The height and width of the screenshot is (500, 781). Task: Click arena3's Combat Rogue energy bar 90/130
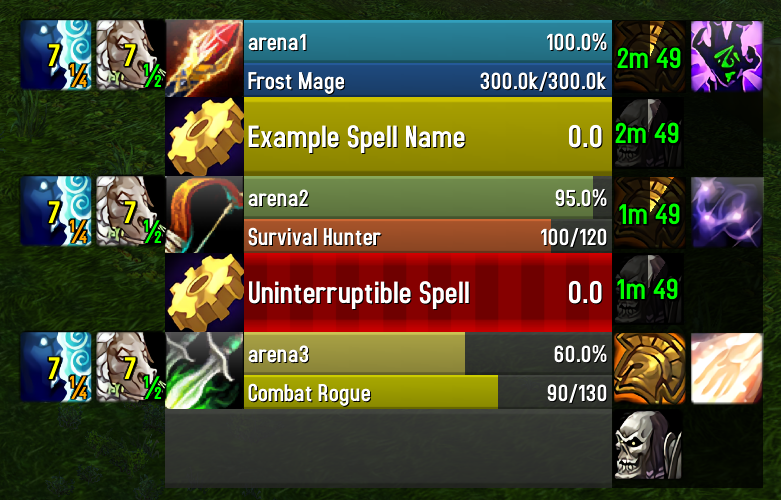tap(428, 392)
